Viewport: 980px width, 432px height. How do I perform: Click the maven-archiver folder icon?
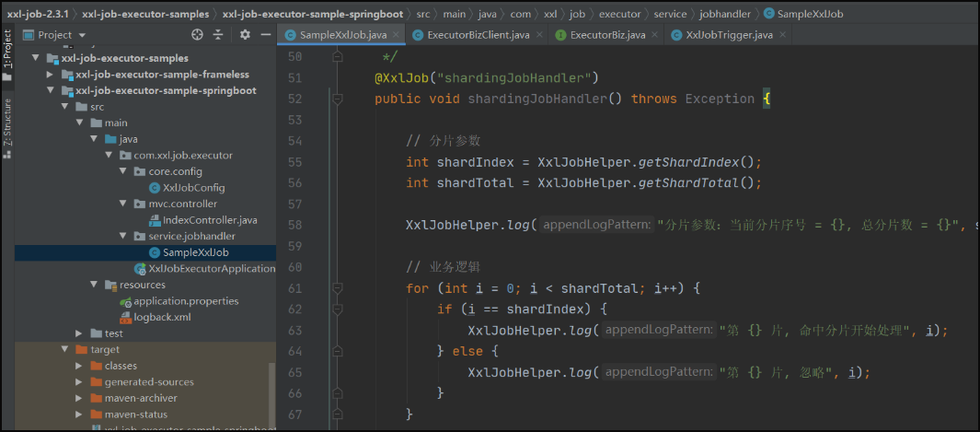[96, 398]
